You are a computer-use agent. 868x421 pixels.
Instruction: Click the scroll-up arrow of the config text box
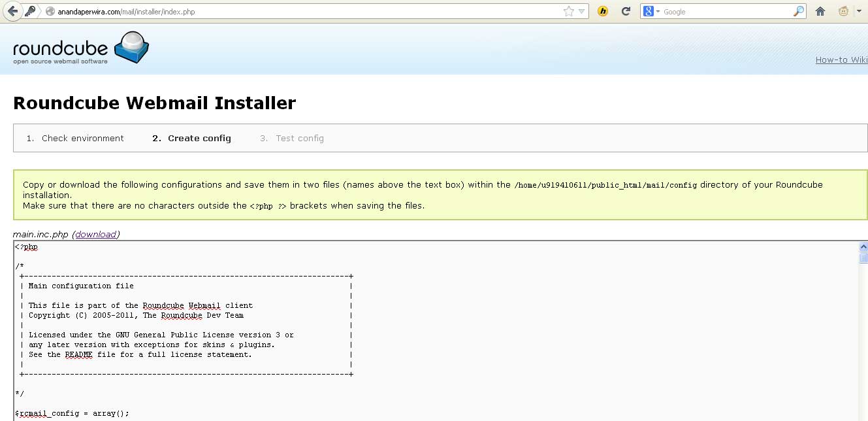pyautogui.click(x=863, y=246)
